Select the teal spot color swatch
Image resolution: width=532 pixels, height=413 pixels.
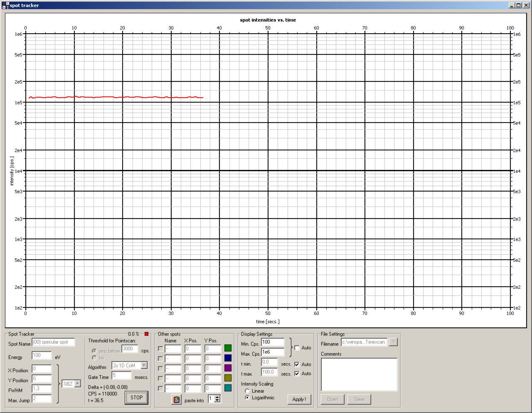[228, 388]
